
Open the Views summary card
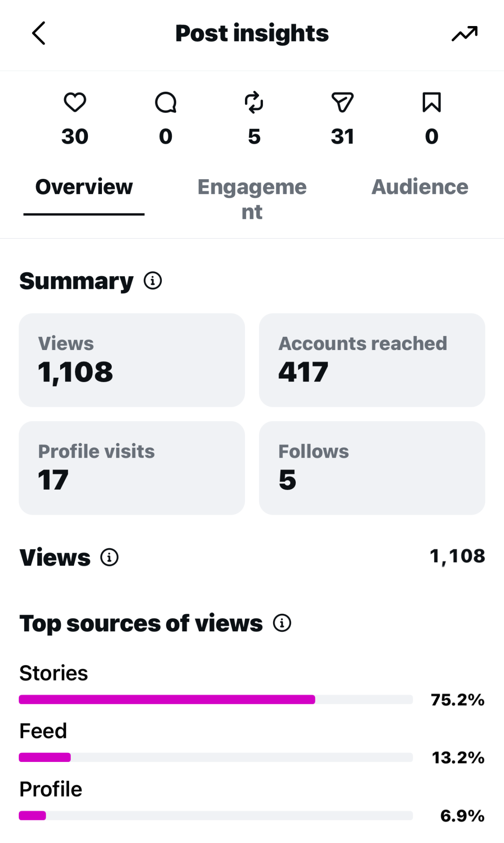click(x=132, y=360)
